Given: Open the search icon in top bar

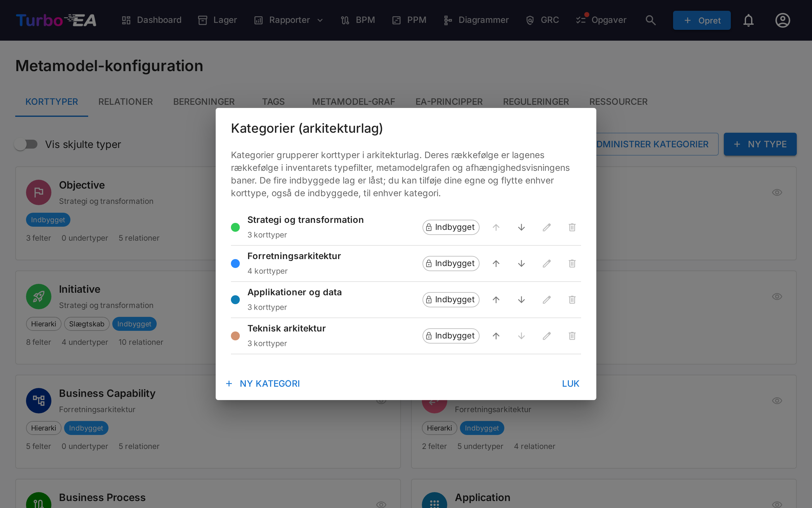Looking at the screenshot, I should pyautogui.click(x=650, y=20).
